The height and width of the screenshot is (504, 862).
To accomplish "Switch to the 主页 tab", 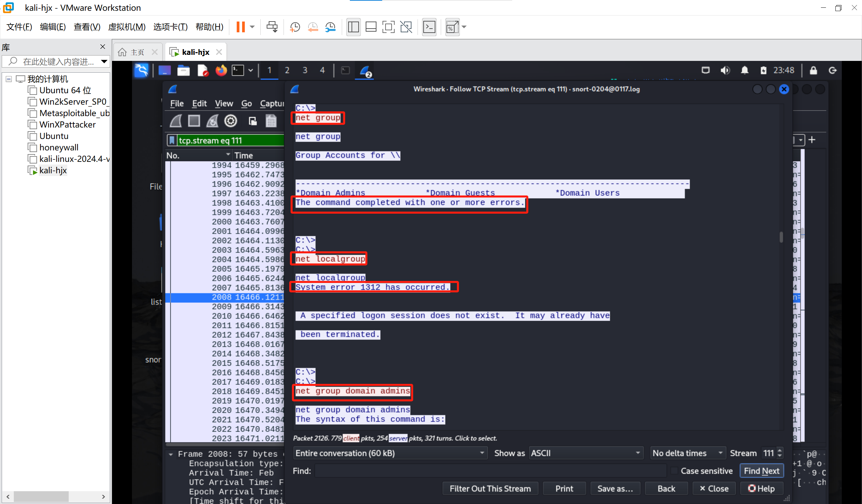I will pyautogui.click(x=137, y=52).
